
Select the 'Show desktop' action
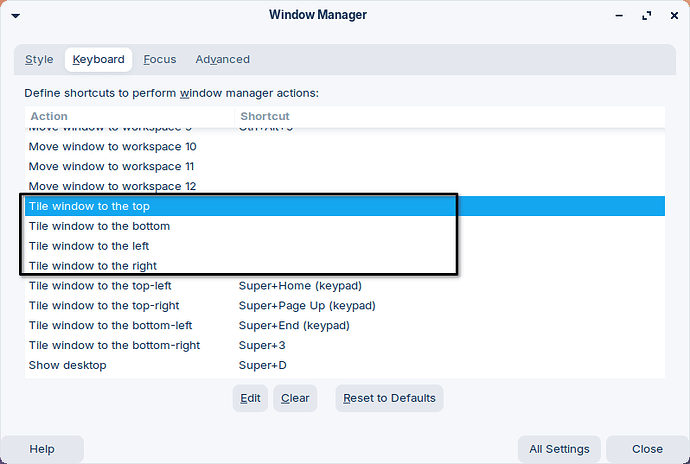click(67, 366)
